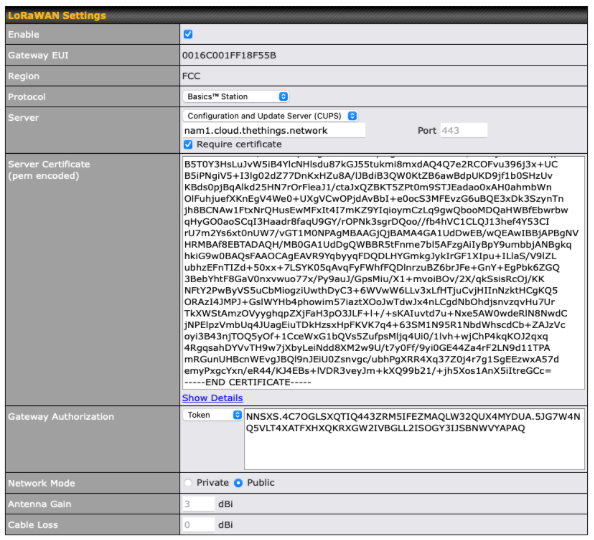Click the server hostname input field
The image size is (594, 540).
(x=274, y=130)
